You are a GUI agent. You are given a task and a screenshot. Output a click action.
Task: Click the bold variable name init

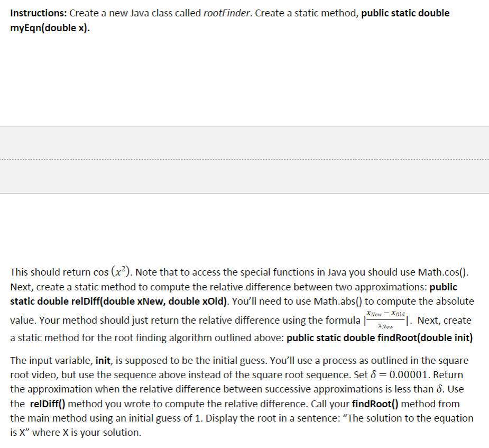click(x=103, y=360)
